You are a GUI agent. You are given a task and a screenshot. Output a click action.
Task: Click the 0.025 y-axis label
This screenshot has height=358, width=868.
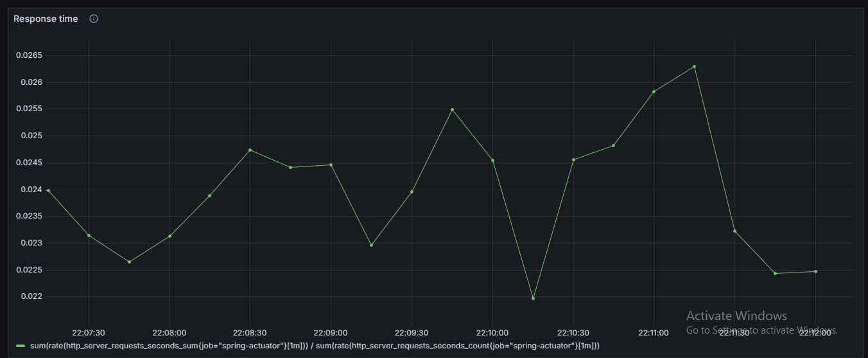point(31,136)
